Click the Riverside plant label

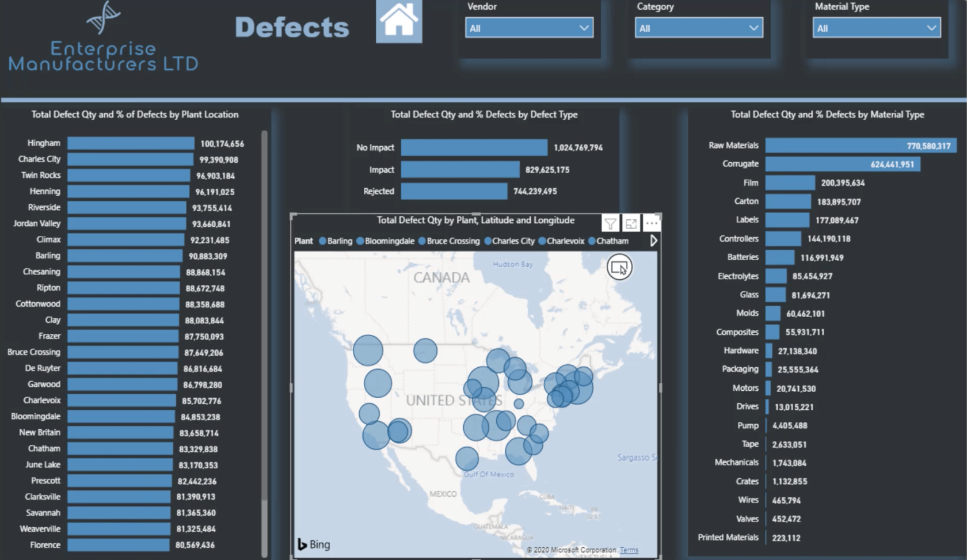[44, 207]
